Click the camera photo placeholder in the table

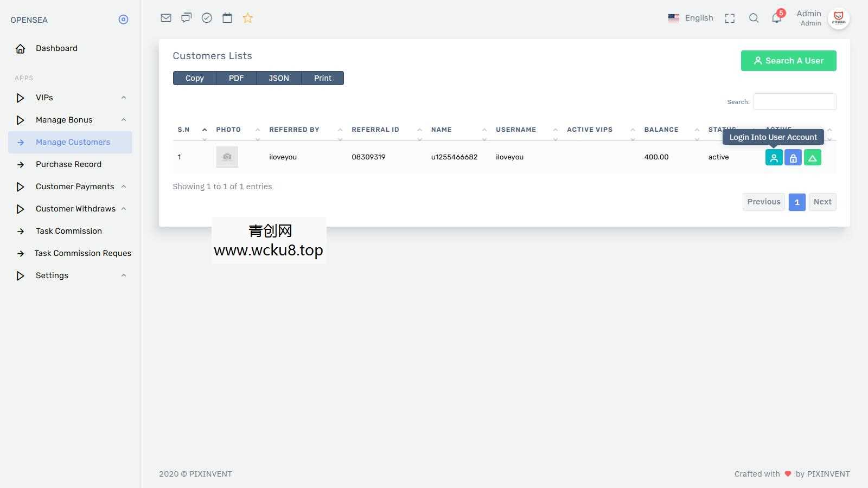pyautogui.click(x=227, y=157)
